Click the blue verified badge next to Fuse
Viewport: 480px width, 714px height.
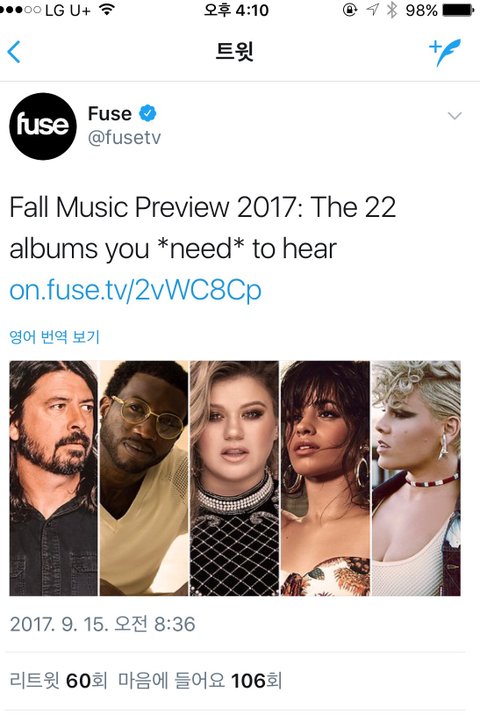pyautogui.click(x=148, y=113)
